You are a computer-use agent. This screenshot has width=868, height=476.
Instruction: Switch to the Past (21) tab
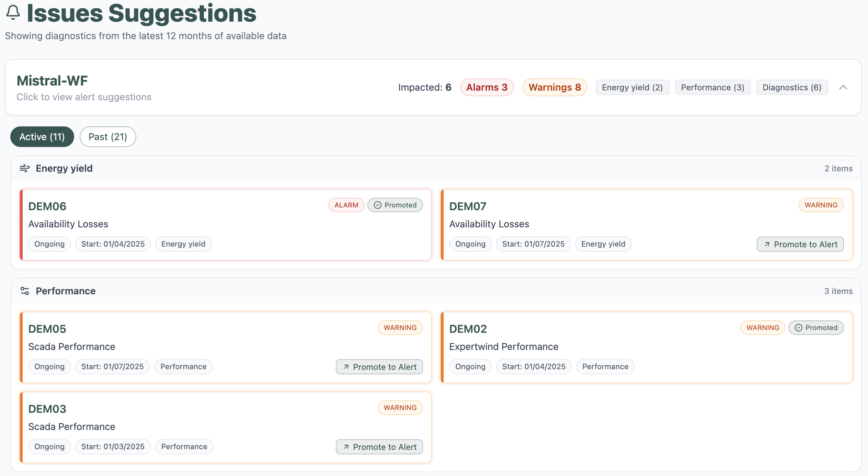click(108, 137)
